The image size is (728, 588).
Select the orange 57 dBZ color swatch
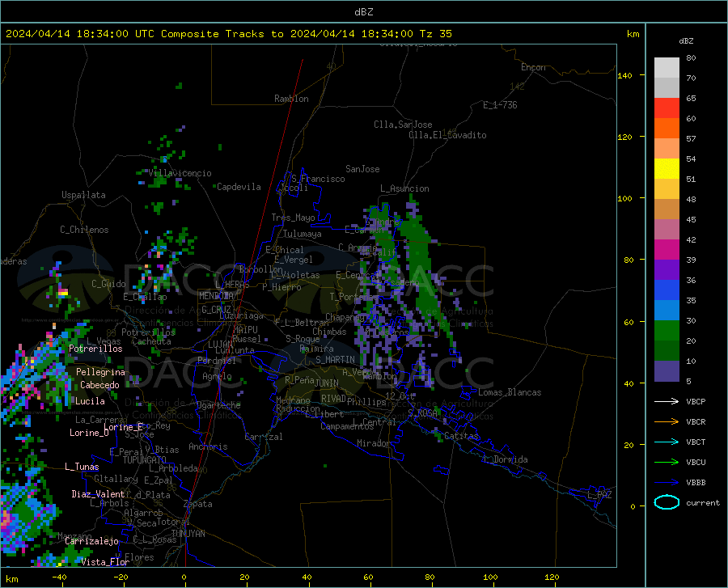667,129
